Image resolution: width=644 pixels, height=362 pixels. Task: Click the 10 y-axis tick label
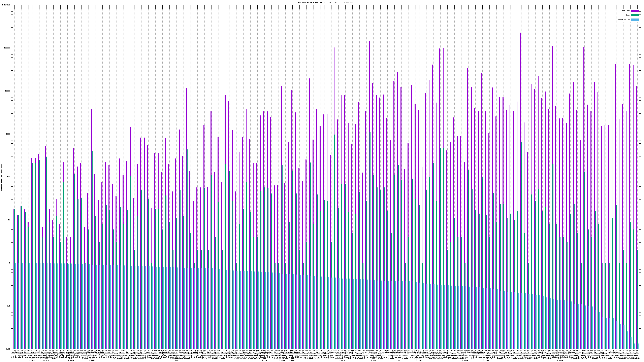(9, 220)
